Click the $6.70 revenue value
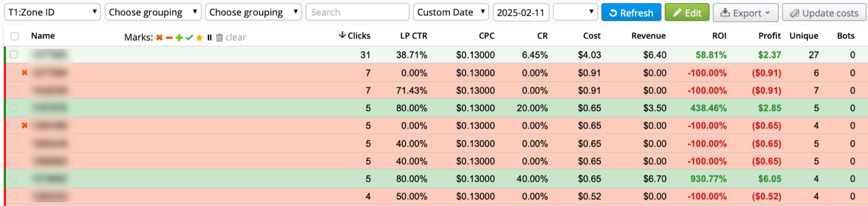The width and height of the screenshot is (868, 206). [655, 179]
